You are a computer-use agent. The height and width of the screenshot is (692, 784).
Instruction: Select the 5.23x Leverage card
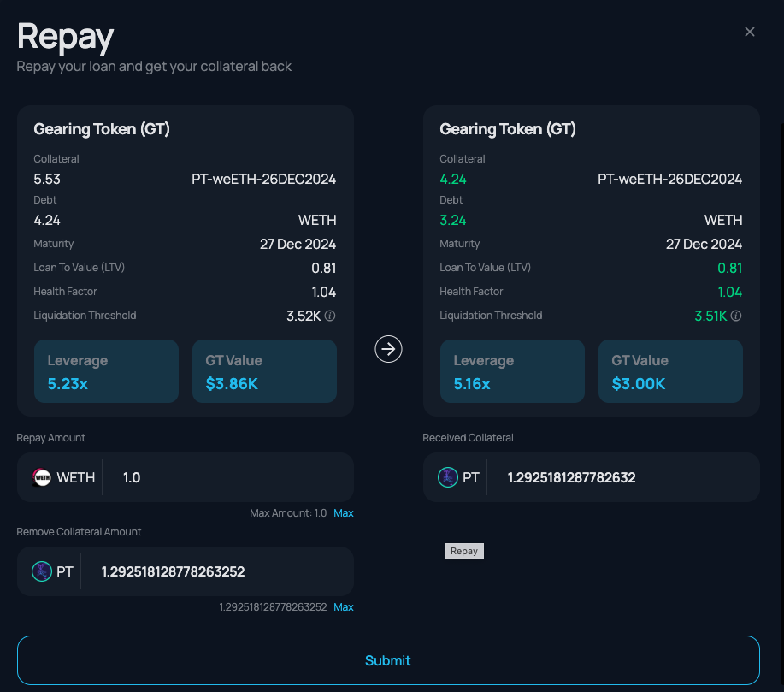106,371
